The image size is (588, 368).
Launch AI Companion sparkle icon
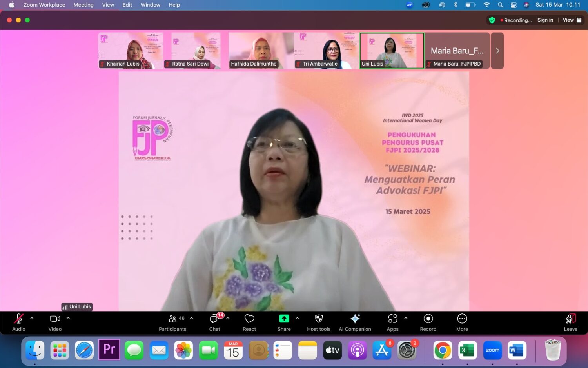coord(355,319)
